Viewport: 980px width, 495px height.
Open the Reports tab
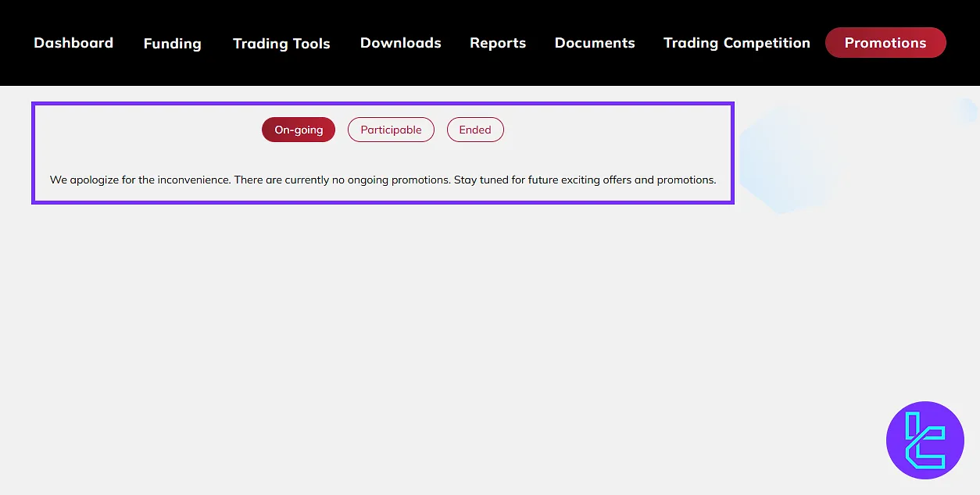pyautogui.click(x=498, y=43)
